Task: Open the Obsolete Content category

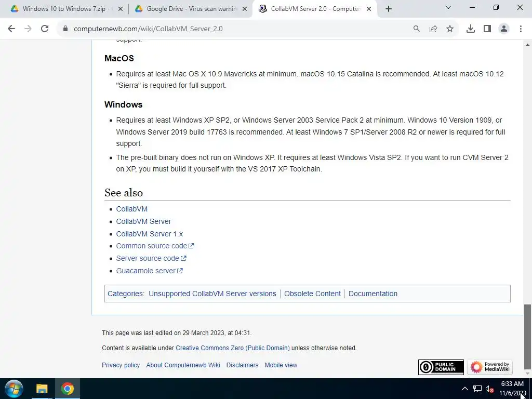Action: [x=312, y=294]
